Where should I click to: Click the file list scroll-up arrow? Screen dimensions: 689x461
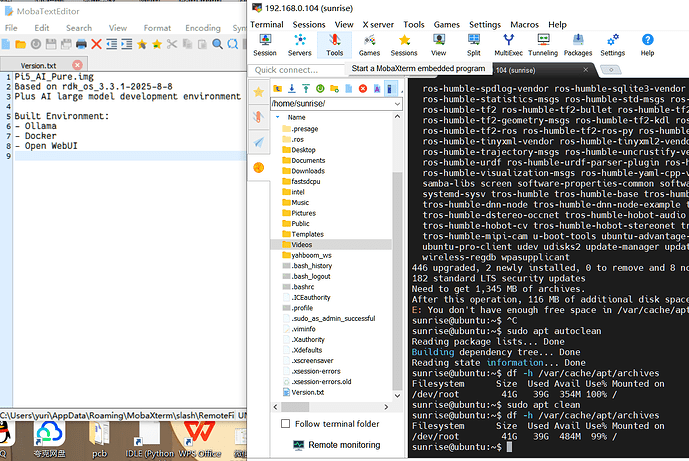point(397,117)
